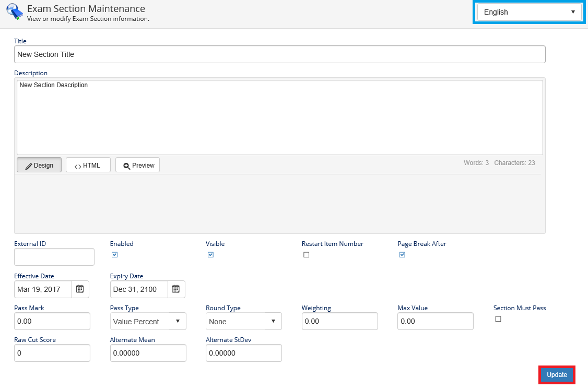Switch editor to Design mode

[39, 165]
